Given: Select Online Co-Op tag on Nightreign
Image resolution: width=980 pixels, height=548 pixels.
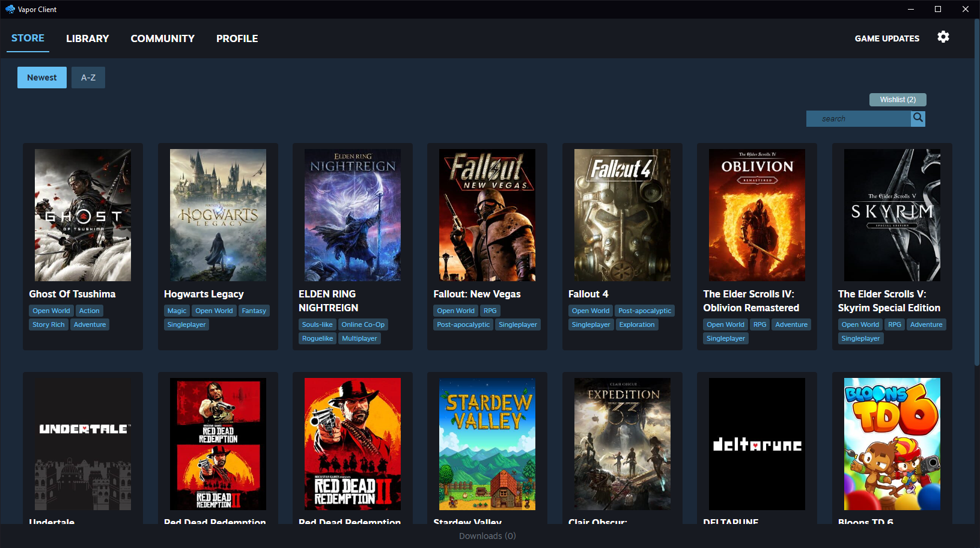Looking at the screenshot, I should click(x=363, y=324).
